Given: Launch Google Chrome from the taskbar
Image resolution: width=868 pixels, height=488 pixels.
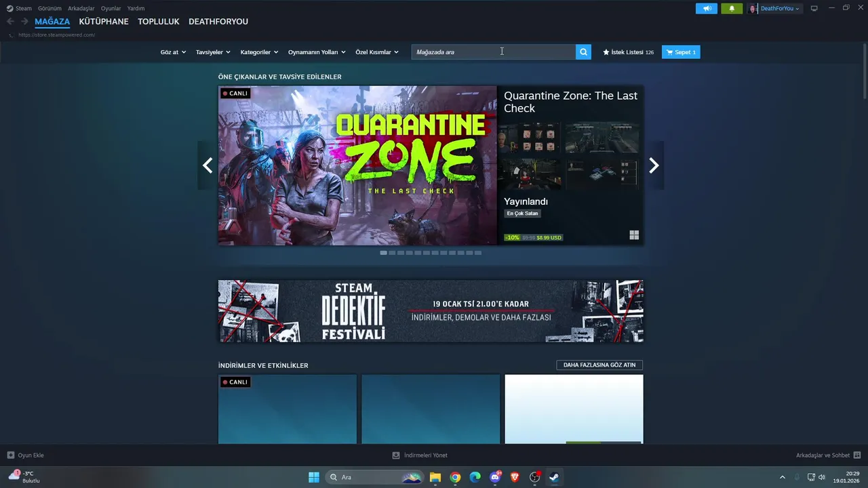Looking at the screenshot, I should 455,477.
